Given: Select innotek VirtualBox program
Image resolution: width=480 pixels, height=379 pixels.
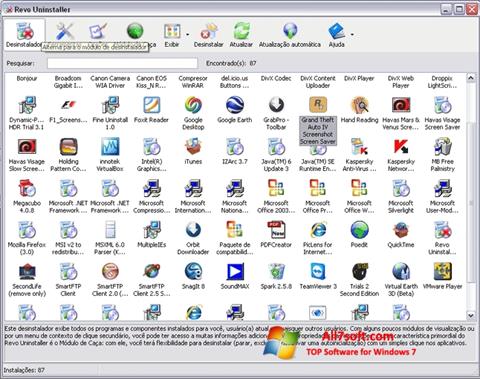Looking at the screenshot, I should point(110,155).
